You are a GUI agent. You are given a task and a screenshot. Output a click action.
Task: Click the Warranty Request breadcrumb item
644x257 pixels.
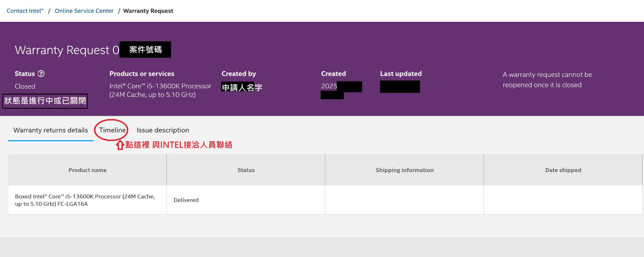coord(148,11)
